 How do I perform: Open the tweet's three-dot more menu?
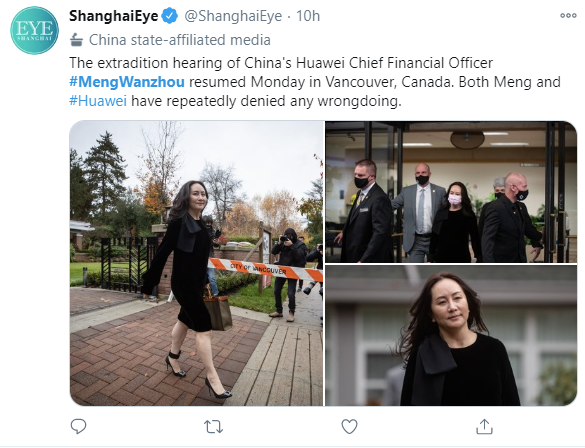[568, 16]
